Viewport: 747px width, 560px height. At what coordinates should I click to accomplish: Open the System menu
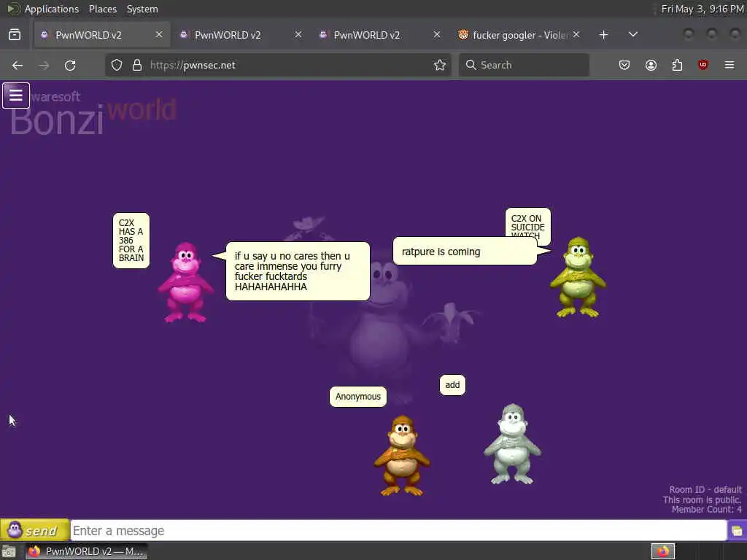tap(142, 9)
